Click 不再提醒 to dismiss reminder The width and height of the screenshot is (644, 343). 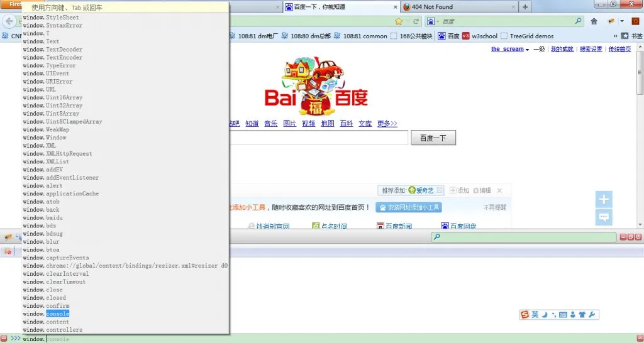494,207
